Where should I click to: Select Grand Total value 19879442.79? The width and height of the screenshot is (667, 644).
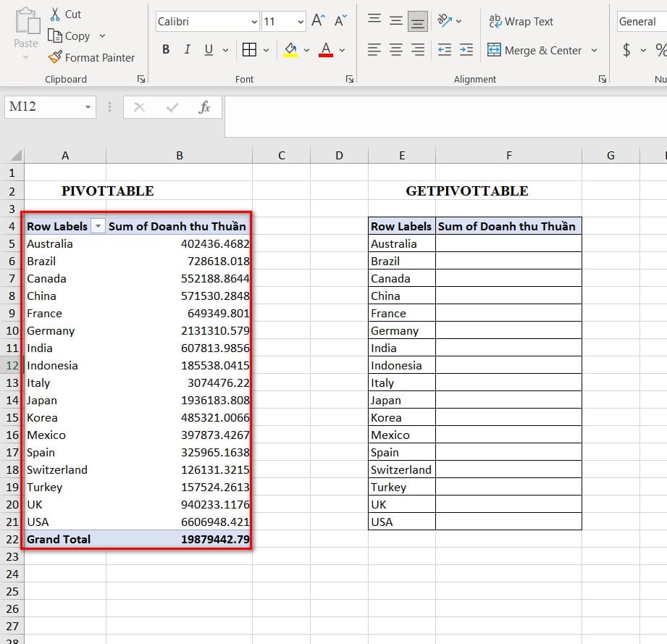pyautogui.click(x=179, y=539)
